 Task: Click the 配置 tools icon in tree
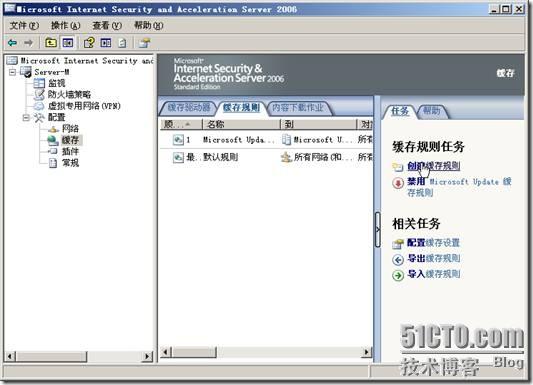pos(39,118)
